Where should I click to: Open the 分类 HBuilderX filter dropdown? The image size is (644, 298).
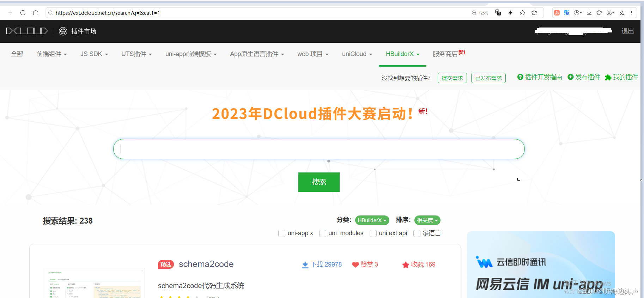click(x=372, y=220)
